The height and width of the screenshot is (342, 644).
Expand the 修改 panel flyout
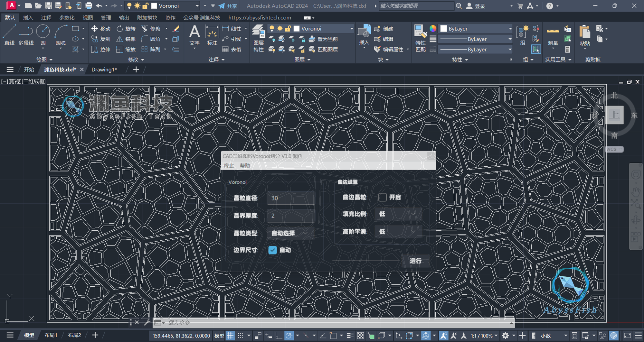pyautogui.click(x=136, y=60)
